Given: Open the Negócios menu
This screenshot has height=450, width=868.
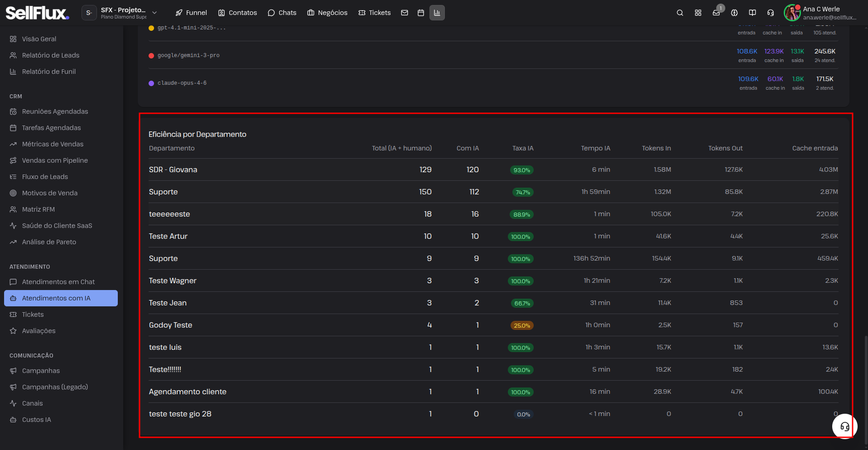Looking at the screenshot, I should (327, 13).
